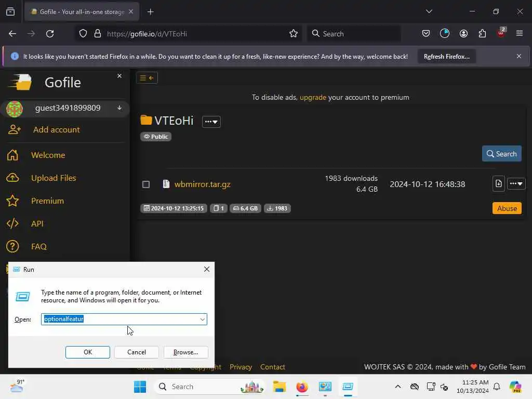
Task: Select Add account in sidebar
Action: 56,129
